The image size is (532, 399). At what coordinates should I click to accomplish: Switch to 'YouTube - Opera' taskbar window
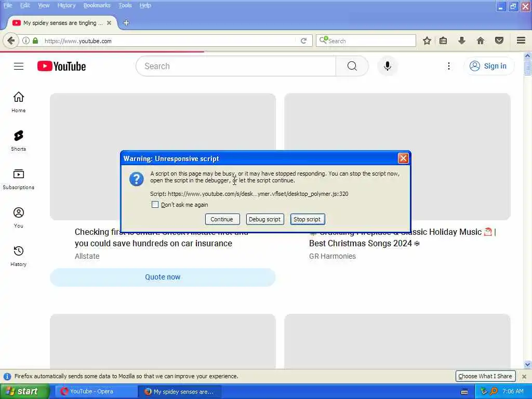[96, 391]
